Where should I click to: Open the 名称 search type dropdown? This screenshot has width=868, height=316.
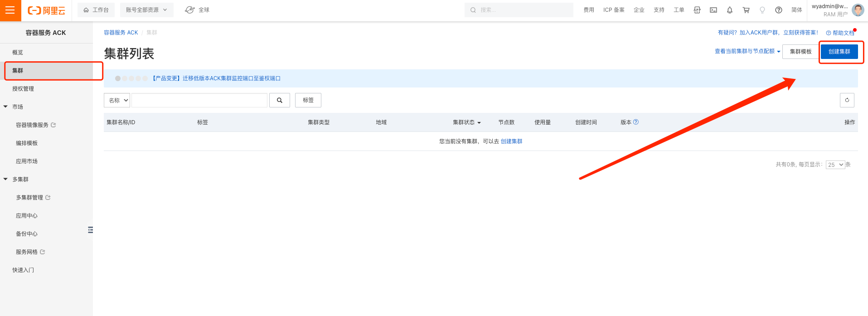[x=117, y=100]
